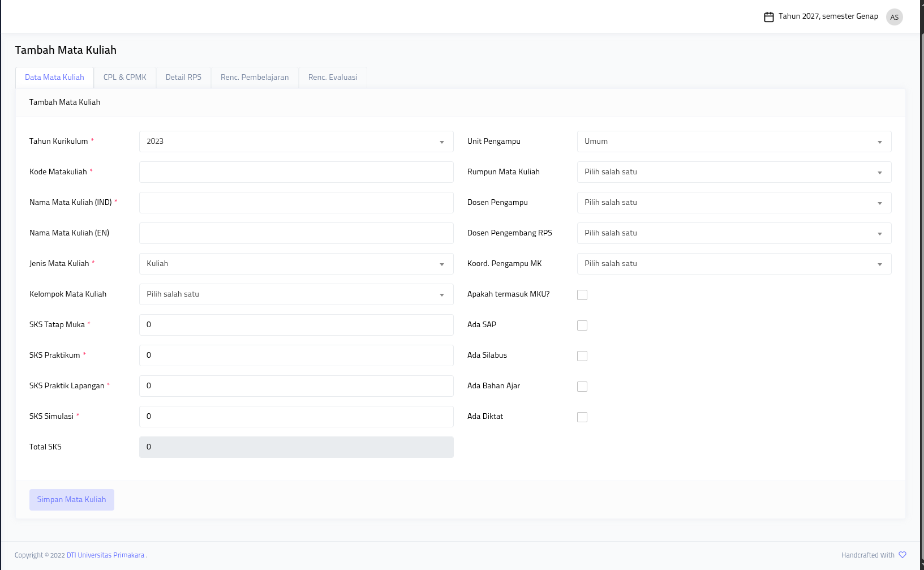Open the AS user avatar menu
Screen dimensions: 924x570
tap(894, 17)
